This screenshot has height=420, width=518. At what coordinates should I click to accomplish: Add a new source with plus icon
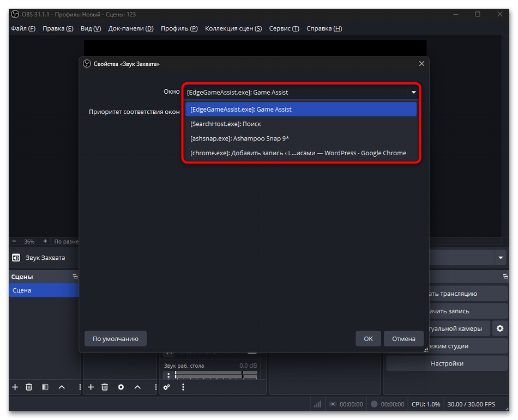[x=91, y=387]
